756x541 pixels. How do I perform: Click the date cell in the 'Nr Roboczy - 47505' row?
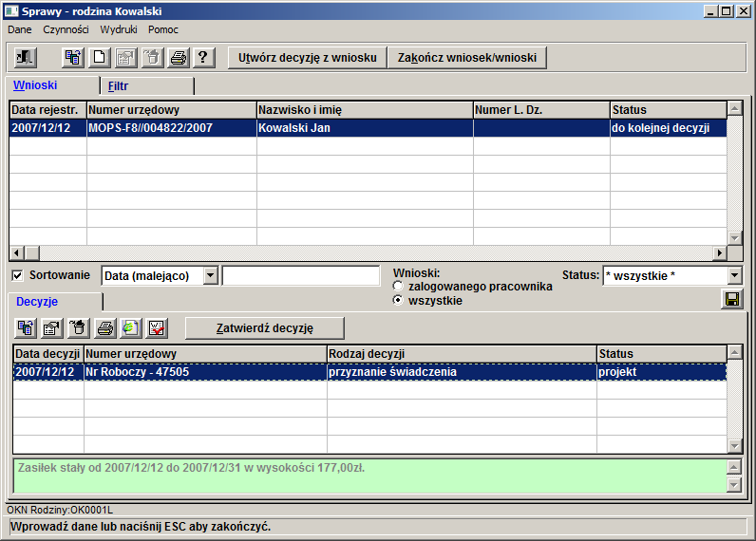click(48, 372)
